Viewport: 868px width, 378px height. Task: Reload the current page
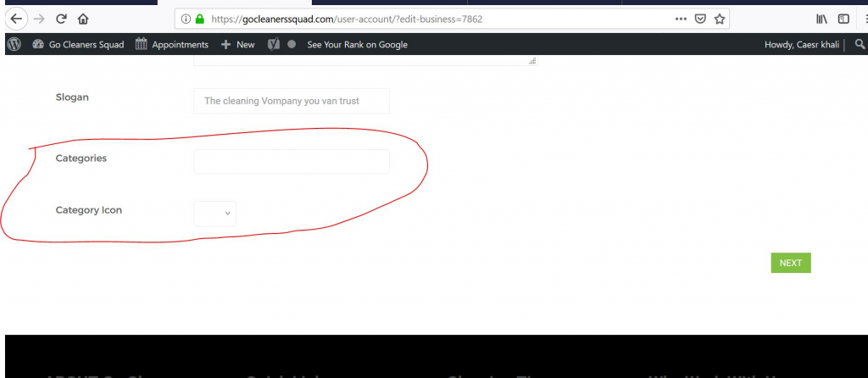coord(61,19)
